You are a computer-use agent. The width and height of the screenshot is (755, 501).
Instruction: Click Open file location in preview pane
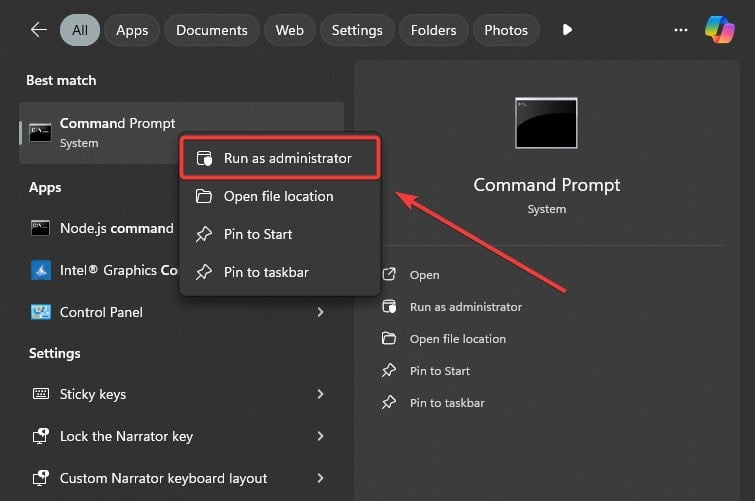point(458,339)
